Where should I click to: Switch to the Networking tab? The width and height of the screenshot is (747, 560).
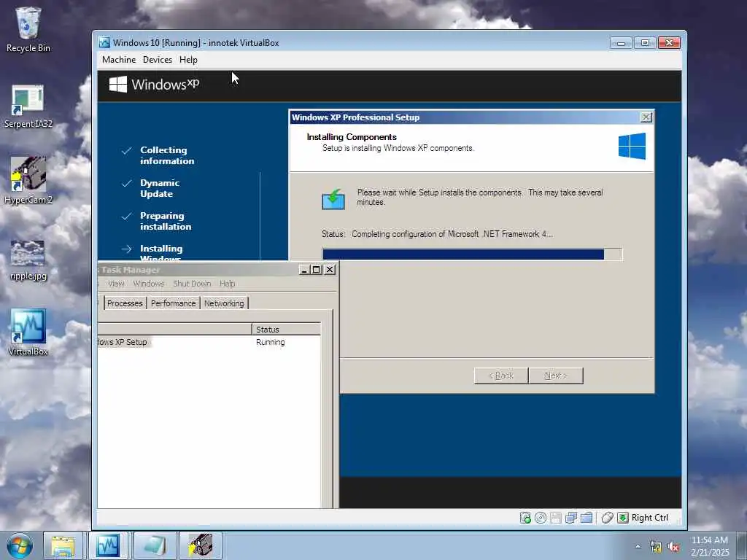point(224,303)
